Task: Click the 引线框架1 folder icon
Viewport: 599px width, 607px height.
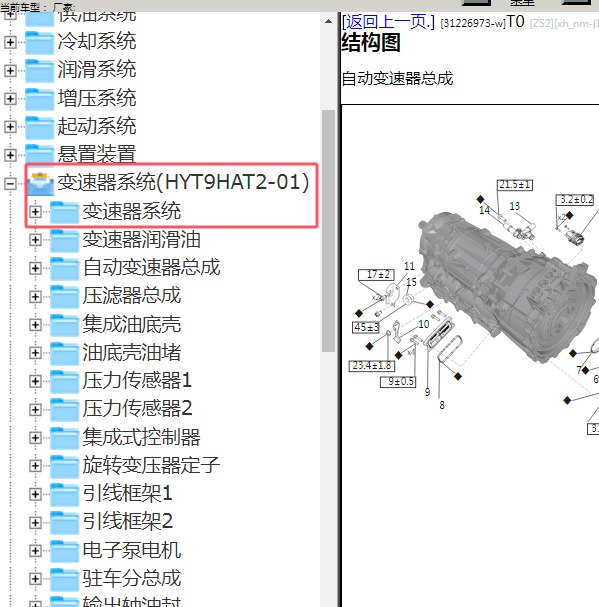Action: [x=64, y=494]
